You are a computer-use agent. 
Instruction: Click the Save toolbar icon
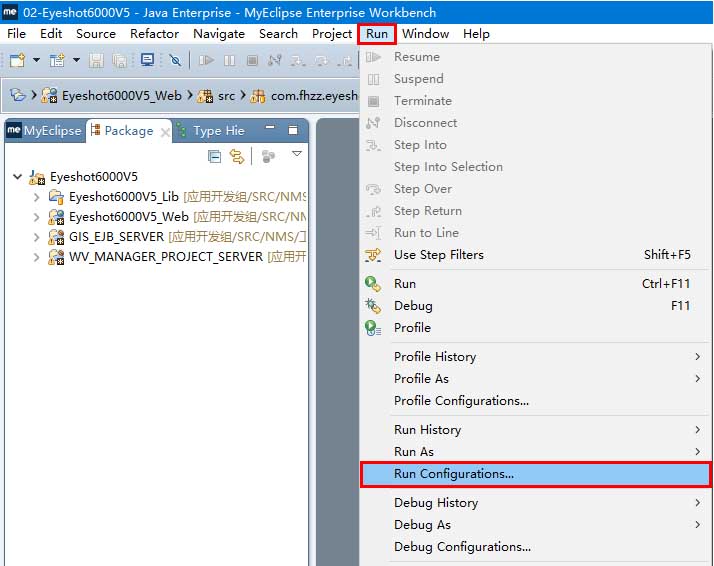96,60
